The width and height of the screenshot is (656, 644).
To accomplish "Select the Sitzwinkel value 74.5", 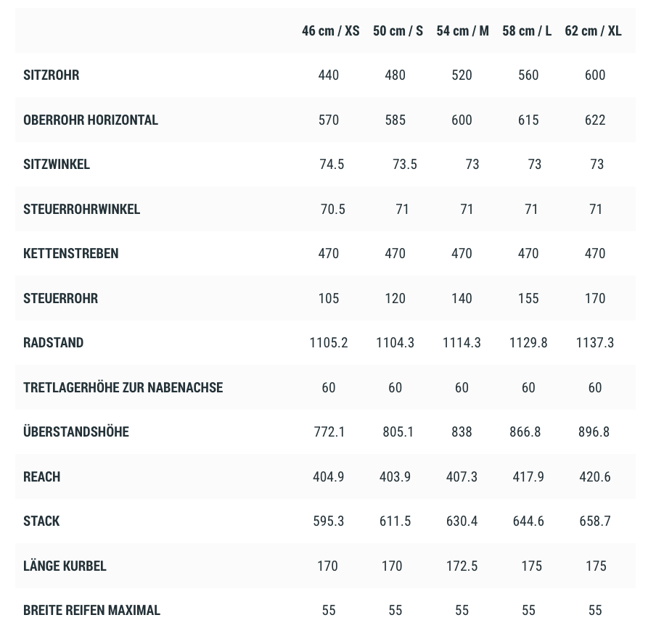I will [x=332, y=164].
